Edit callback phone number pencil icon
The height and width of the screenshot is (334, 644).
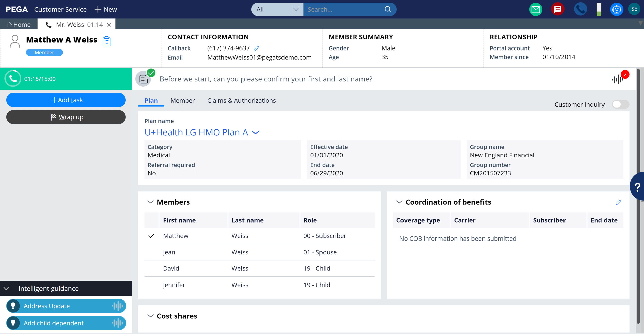pos(256,48)
